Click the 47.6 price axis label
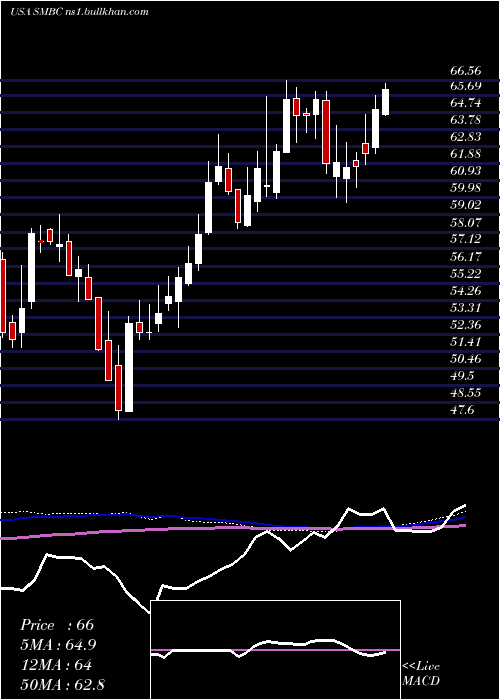 462,410
